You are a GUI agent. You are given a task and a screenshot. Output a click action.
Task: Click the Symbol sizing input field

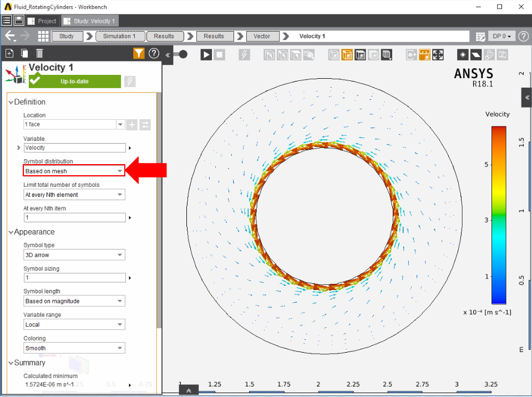coord(75,278)
